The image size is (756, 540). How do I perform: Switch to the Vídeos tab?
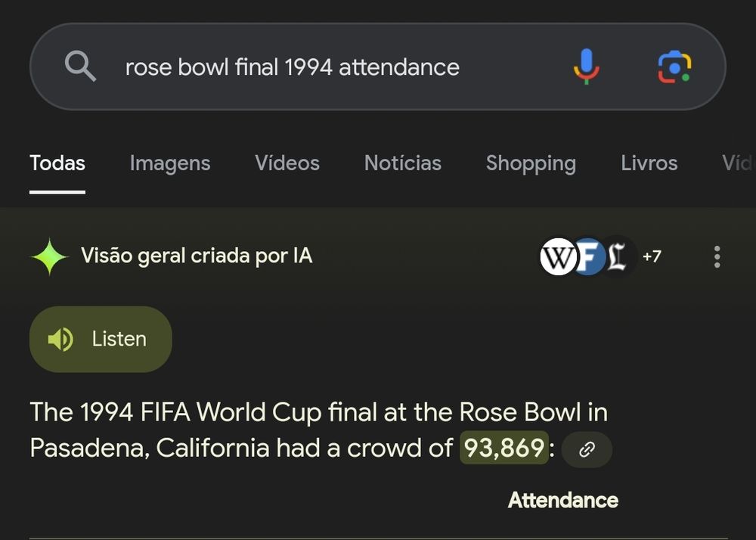[x=287, y=163]
